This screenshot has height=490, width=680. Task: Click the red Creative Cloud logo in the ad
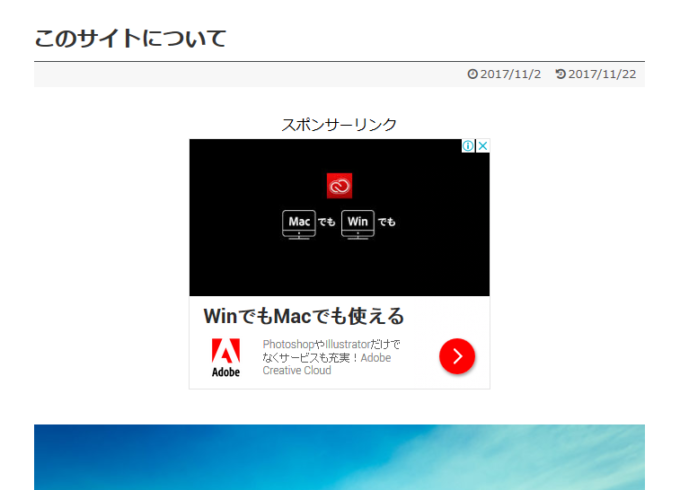(340, 186)
